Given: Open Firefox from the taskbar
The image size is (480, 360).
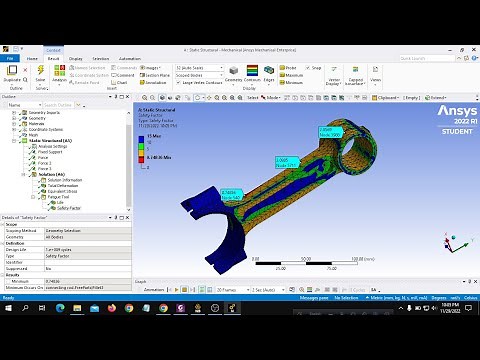Looking at the screenshot, I should click(x=112, y=308).
